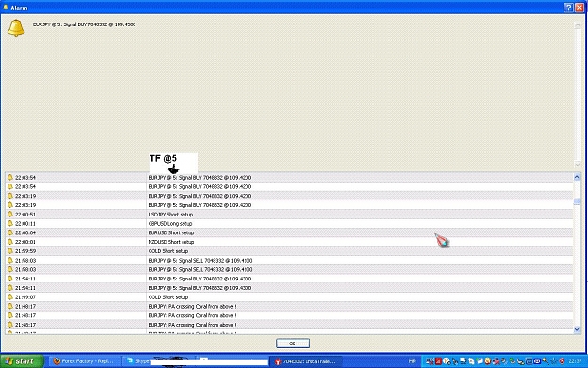This screenshot has height=368, width=588.
Task: Click scroll-down arrow of top message pane
Action: pyautogui.click(x=578, y=165)
